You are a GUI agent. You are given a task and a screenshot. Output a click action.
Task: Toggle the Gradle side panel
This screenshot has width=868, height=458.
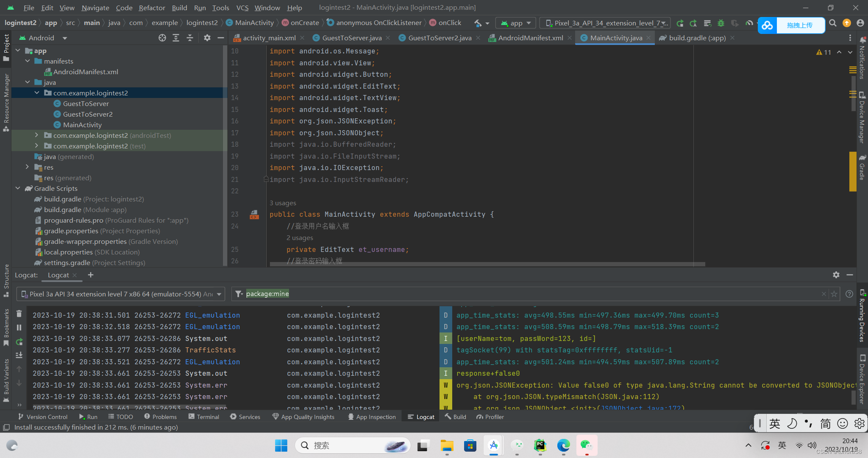(x=862, y=168)
